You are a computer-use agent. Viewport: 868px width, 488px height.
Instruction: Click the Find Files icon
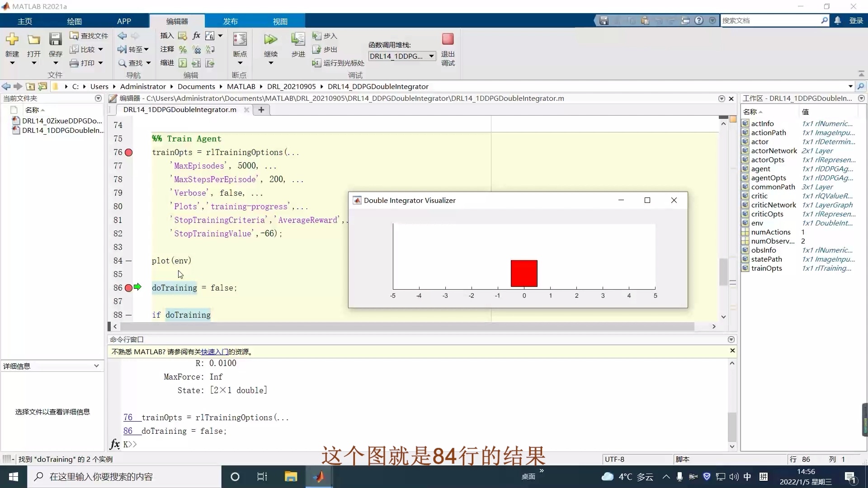coord(74,36)
